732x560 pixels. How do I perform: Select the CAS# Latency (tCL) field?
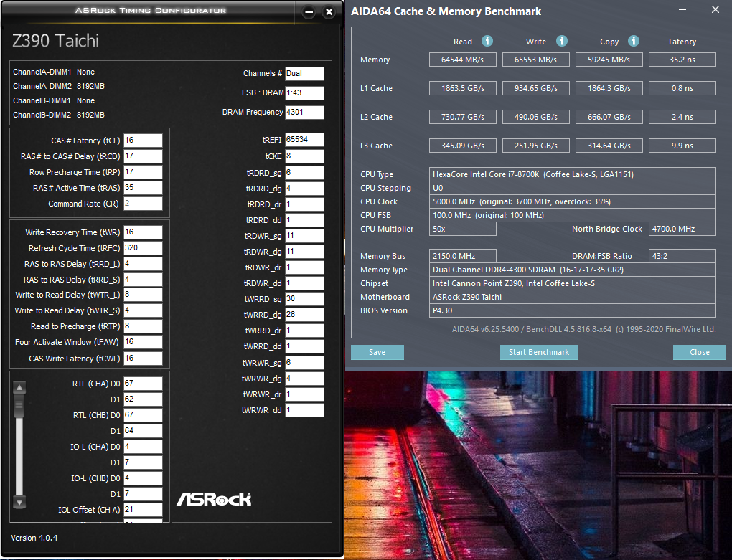(x=143, y=141)
